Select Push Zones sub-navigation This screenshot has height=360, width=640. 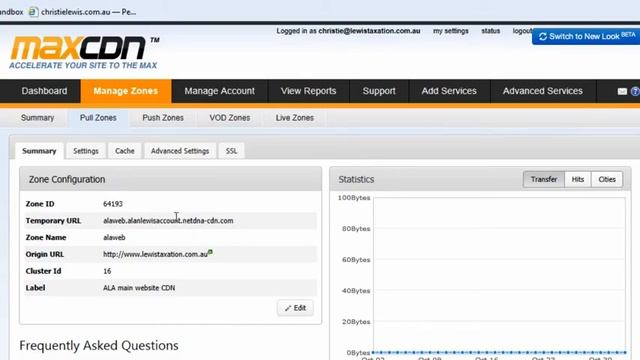pyautogui.click(x=163, y=118)
